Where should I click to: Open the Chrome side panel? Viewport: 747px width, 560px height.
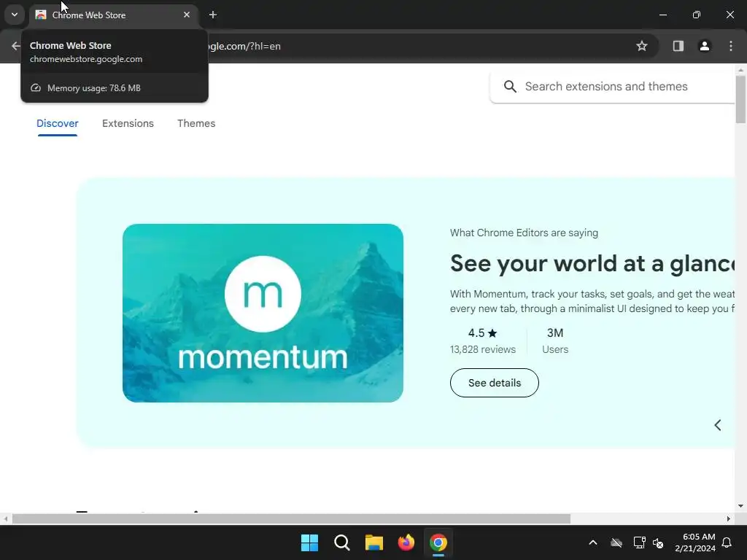[678, 46]
